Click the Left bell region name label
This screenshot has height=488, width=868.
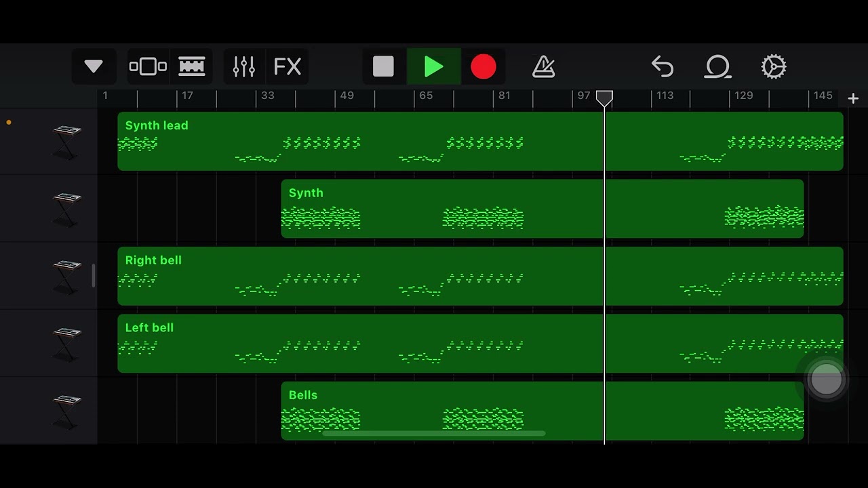coord(149,327)
